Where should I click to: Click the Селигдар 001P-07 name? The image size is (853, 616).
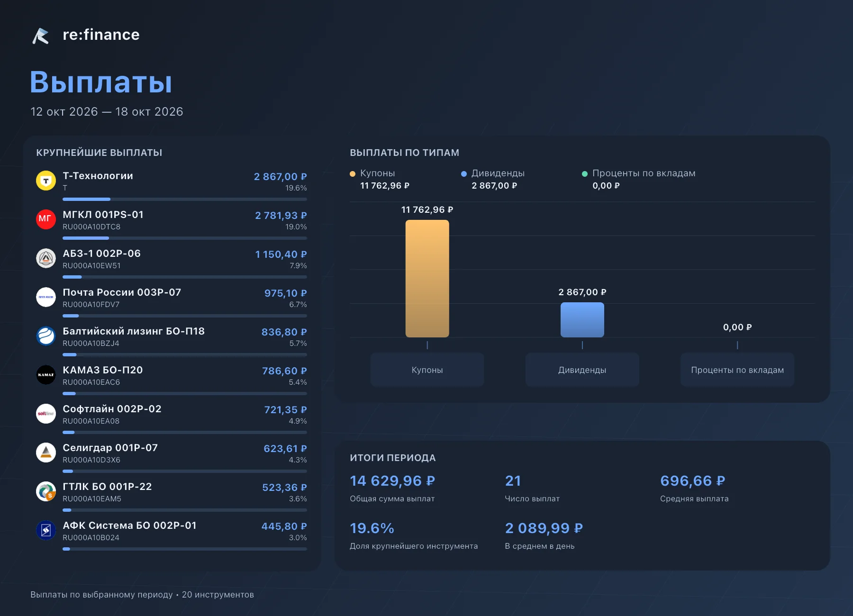[x=110, y=448]
